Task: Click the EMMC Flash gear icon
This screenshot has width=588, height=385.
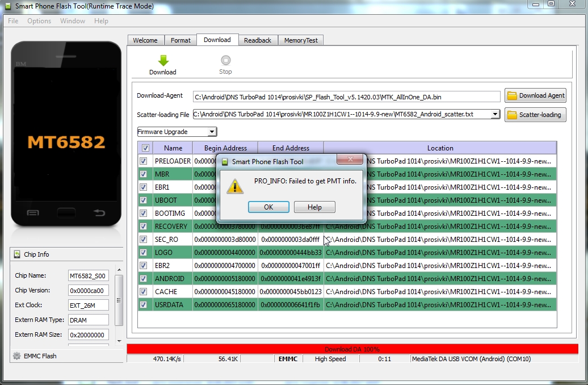Action: [16, 356]
